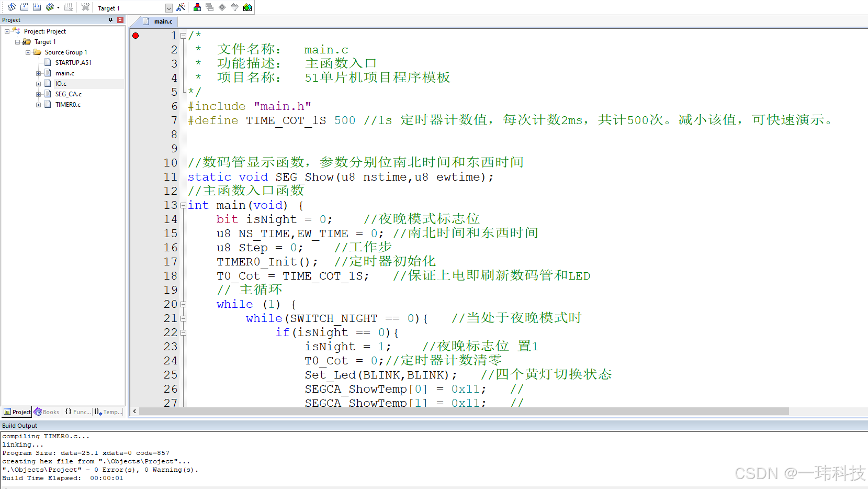Select IO.c file in project tree

coord(61,84)
